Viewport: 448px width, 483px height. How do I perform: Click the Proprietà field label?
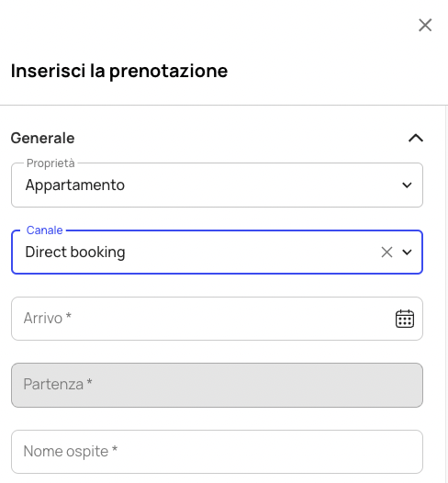(x=50, y=163)
